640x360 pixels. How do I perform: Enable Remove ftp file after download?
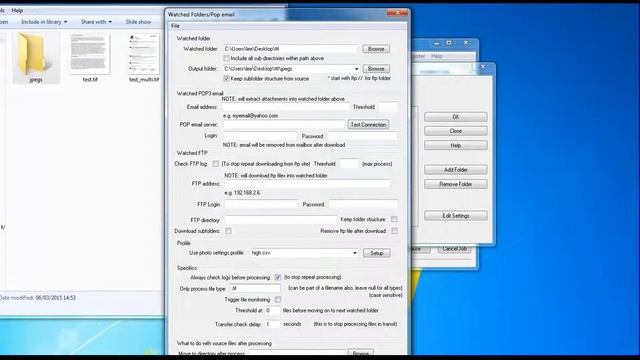pyautogui.click(x=394, y=231)
